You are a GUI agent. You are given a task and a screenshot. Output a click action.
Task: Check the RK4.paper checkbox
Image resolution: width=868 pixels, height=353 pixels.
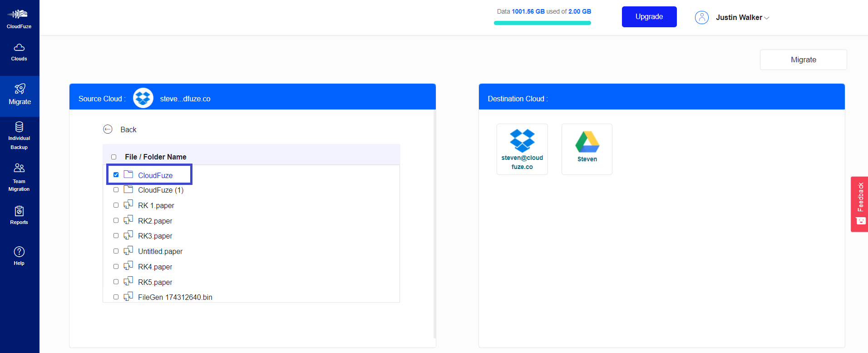click(116, 267)
